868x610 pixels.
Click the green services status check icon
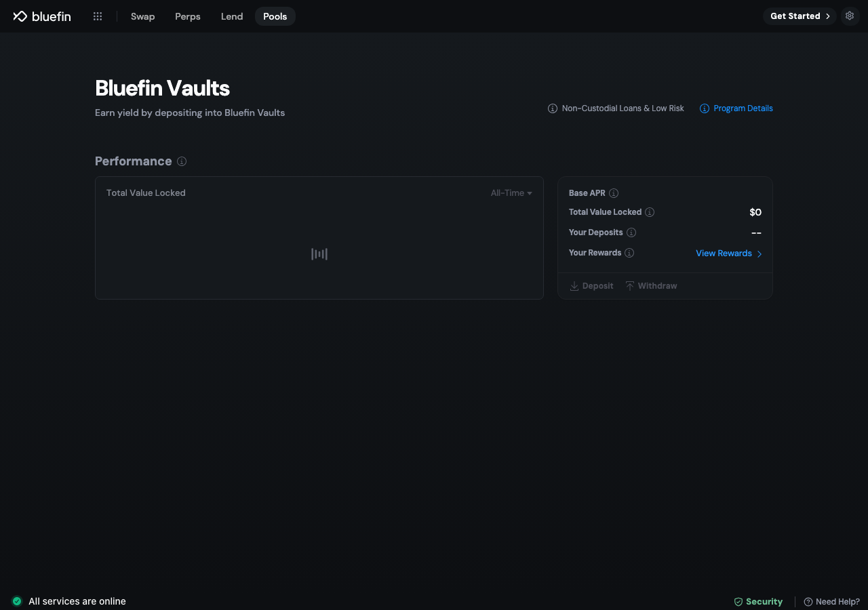(x=17, y=601)
